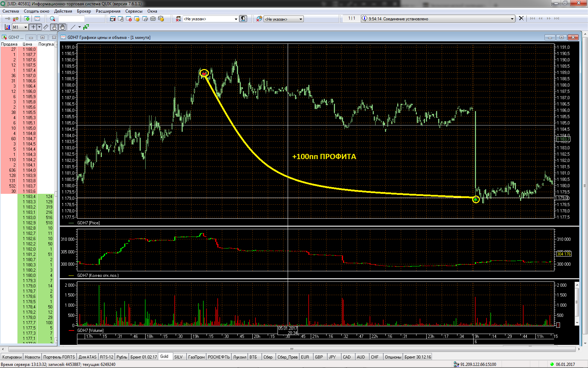Click the volume panel scroll-down arrow
Screen dimensions: 588x368
click(x=577, y=323)
